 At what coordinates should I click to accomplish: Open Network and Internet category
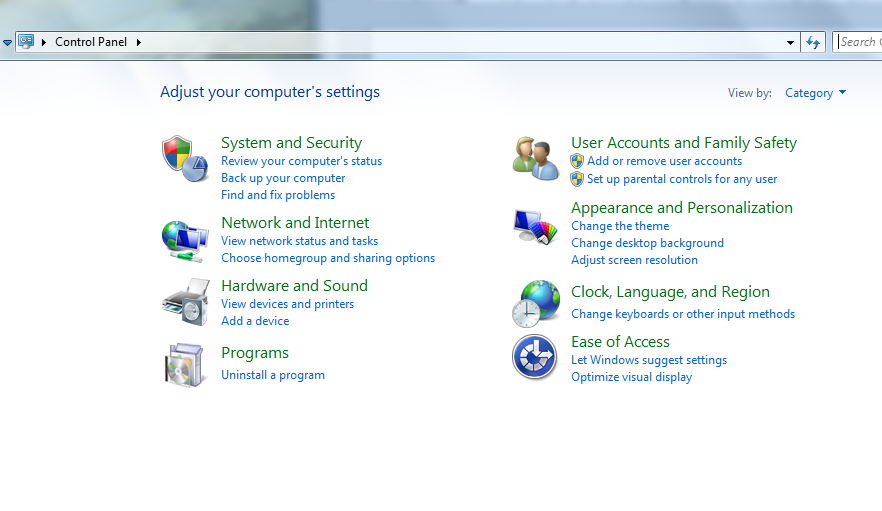(295, 223)
